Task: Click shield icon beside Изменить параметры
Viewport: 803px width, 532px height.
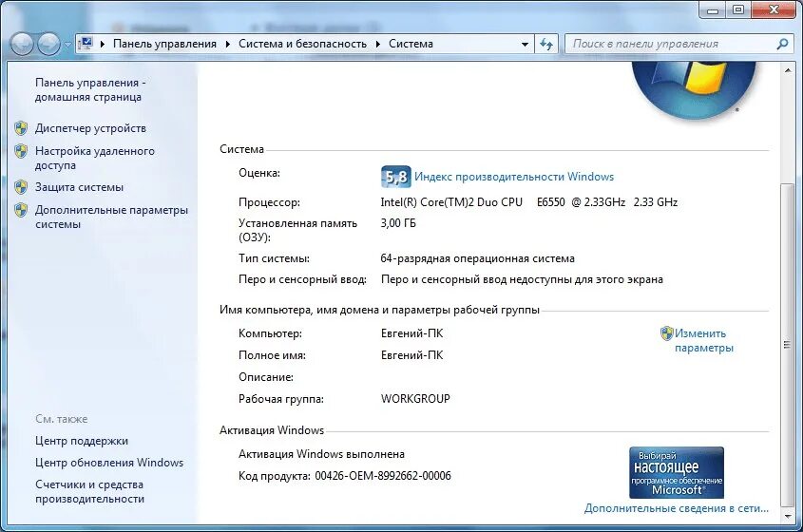Action: point(667,333)
